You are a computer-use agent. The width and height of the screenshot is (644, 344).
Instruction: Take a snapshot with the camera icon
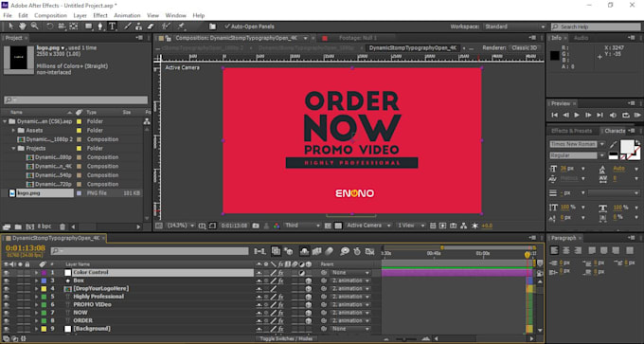click(256, 226)
